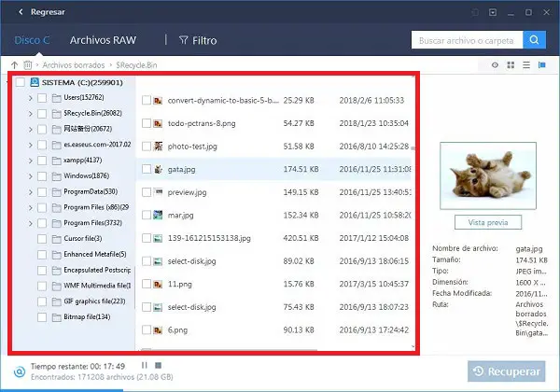Image resolution: width=560 pixels, height=392 pixels.
Task: Click the photo-test.jpg file icon
Action: click(158, 146)
